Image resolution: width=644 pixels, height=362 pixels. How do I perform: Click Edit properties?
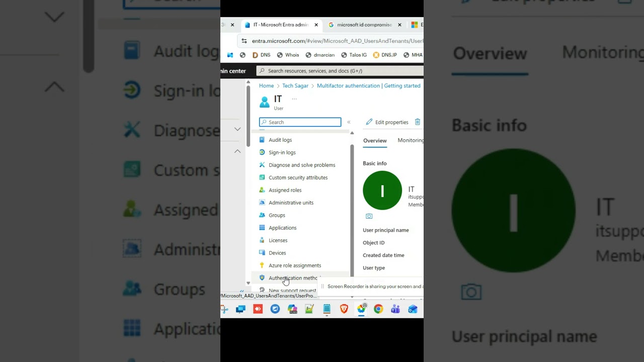click(x=386, y=122)
